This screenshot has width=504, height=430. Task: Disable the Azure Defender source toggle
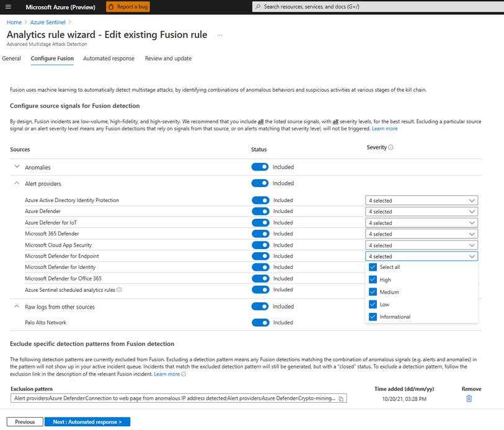[x=260, y=211]
